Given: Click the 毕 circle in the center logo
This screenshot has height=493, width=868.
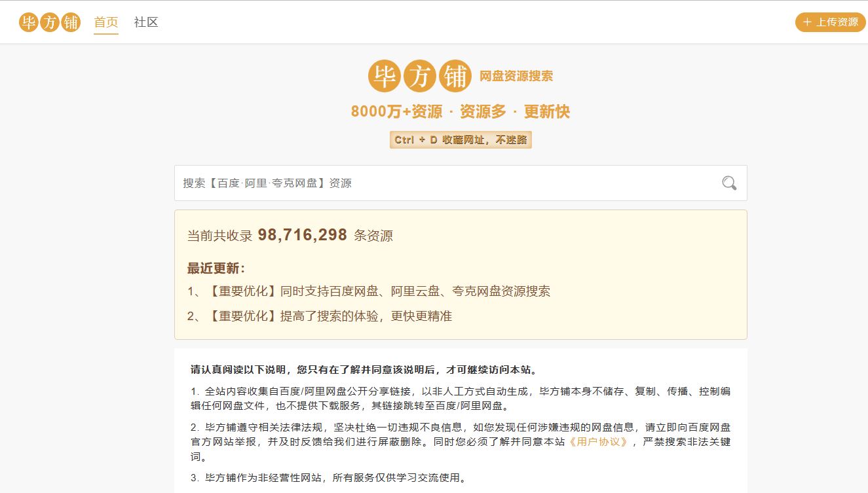Looking at the screenshot, I should pos(386,75).
